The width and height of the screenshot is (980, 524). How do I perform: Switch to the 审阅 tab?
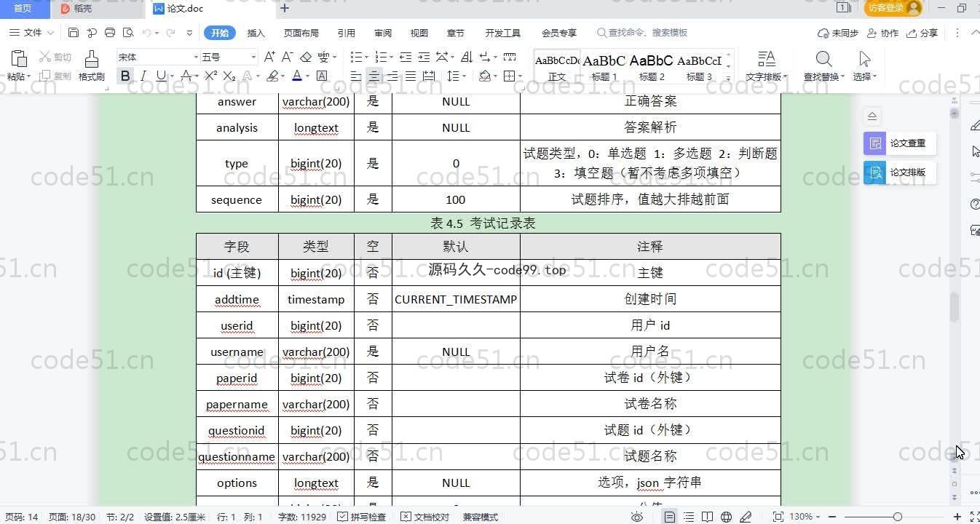[x=383, y=33]
